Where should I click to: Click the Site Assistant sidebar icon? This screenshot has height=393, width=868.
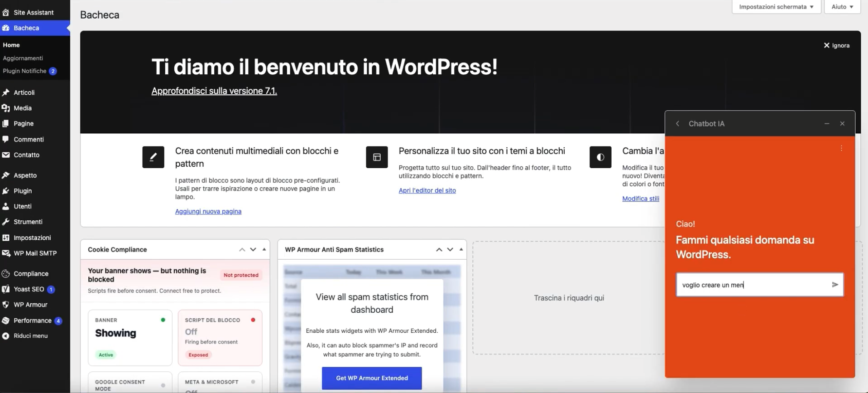click(6, 12)
